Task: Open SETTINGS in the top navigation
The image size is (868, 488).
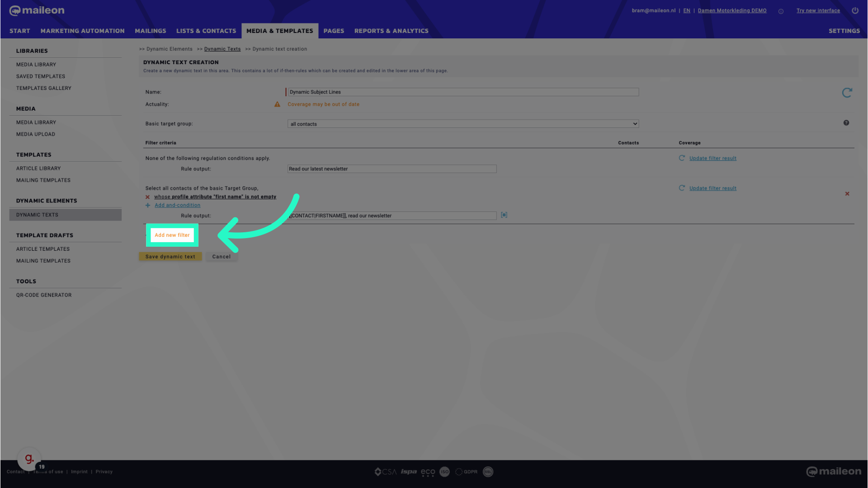Action: tap(844, 31)
